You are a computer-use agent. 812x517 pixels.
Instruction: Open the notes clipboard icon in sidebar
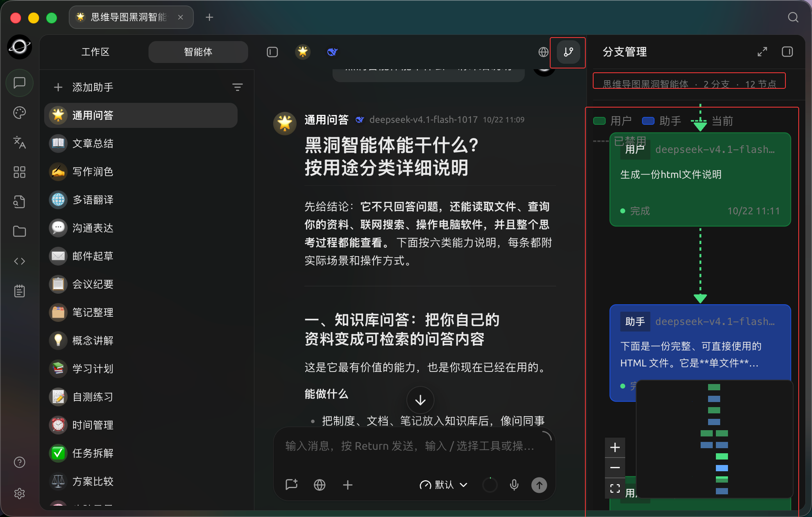coord(20,291)
